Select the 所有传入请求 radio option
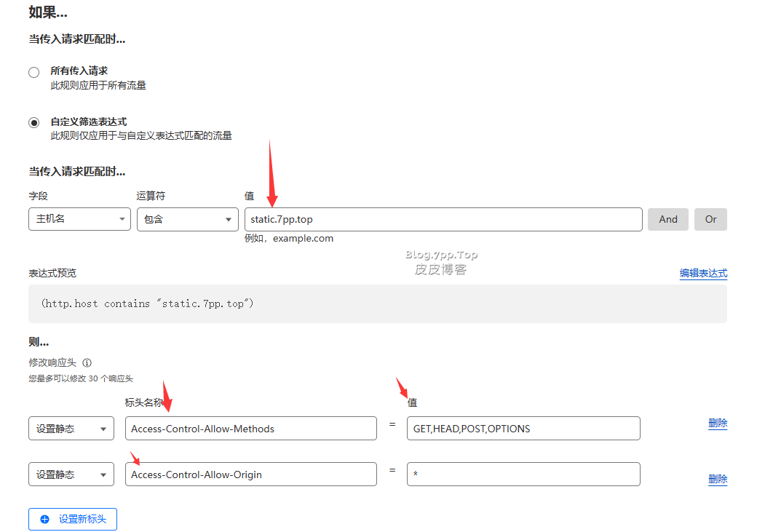This screenshot has width=765, height=532. click(33, 72)
